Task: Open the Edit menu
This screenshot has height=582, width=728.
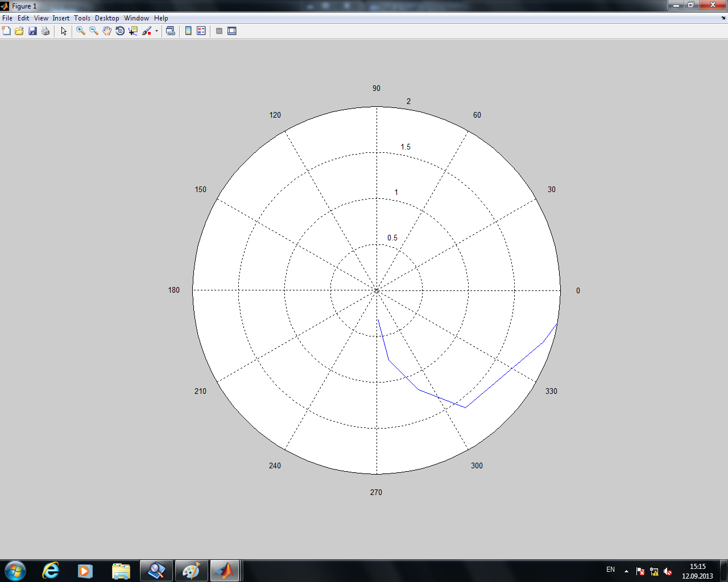Action: coord(23,18)
